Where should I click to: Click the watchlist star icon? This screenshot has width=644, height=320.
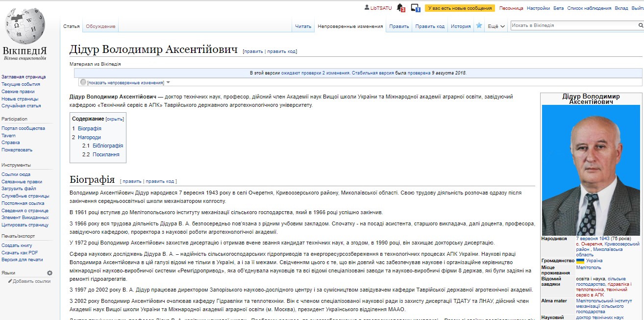point(479,26)
